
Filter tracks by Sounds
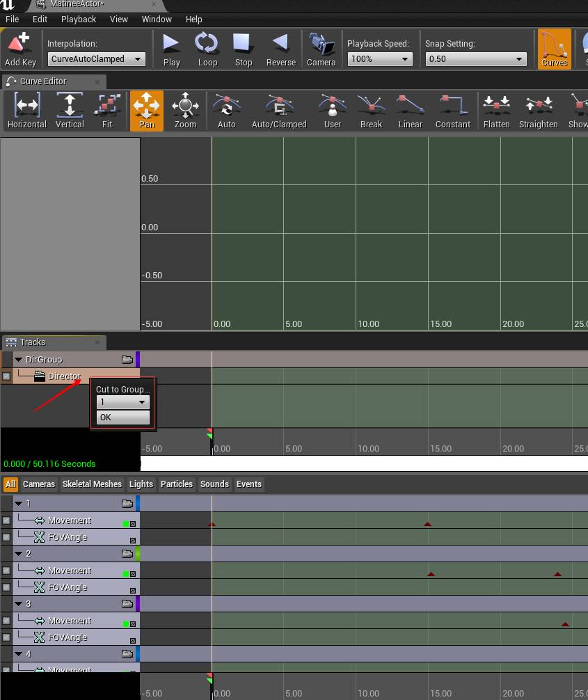click(214, 484)
